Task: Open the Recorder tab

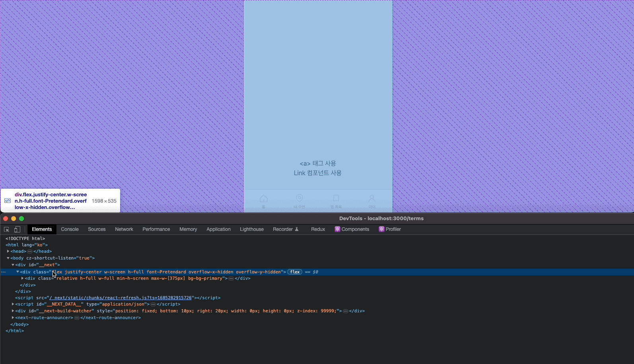Action: [286, 229]
